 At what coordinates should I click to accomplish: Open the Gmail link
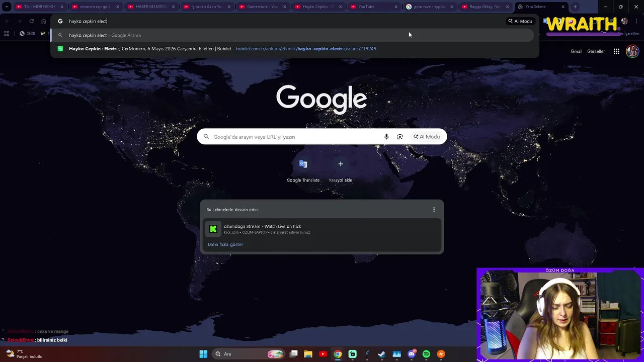coord(577,51)
